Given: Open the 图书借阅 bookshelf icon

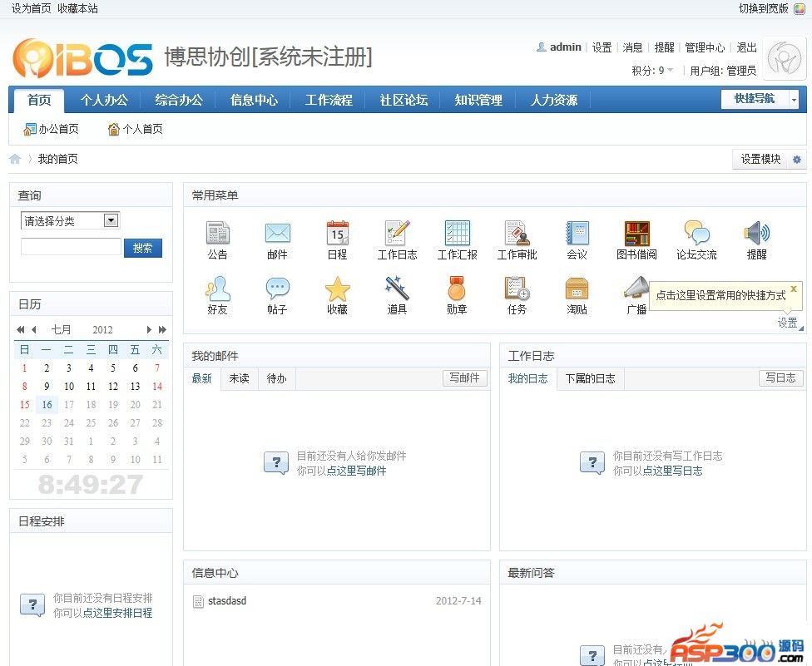Looking at the screenshot, I should coord(637,233).
